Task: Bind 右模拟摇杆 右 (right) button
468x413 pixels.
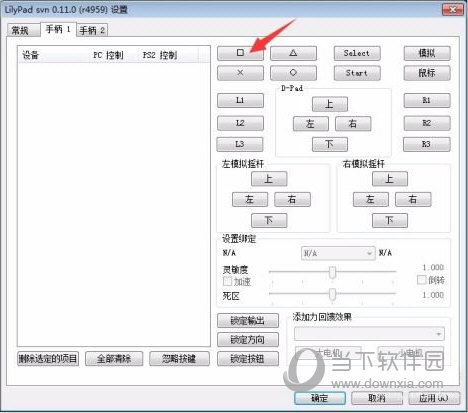Action: coord(413,199)
